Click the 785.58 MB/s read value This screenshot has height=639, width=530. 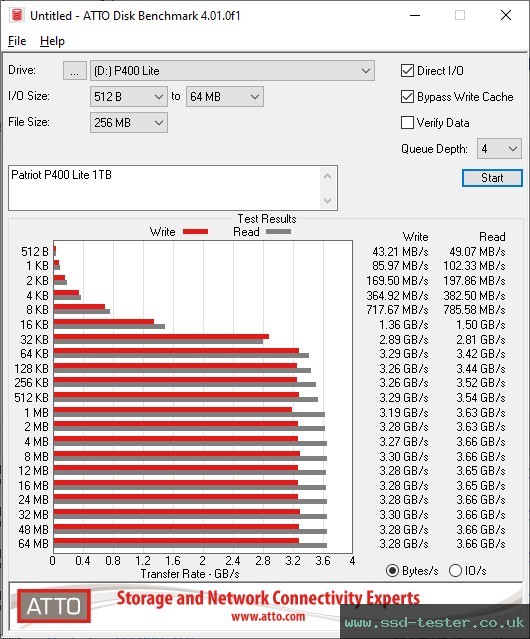pyautogui.click(x=475, y=310)
